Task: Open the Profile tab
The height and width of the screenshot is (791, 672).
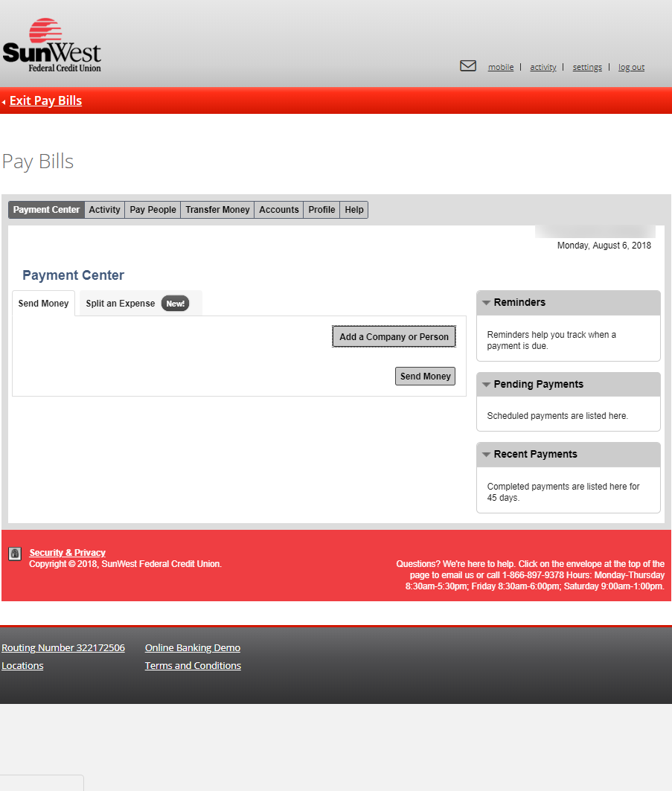Action: coord(321,210)
